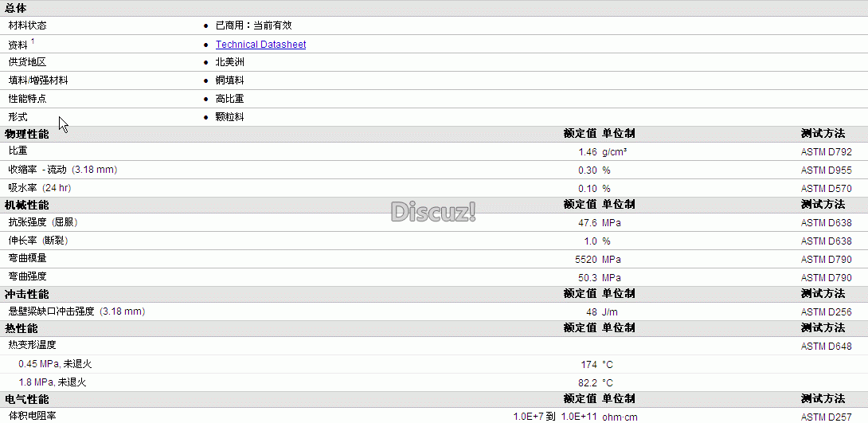Select the 材料状态 row label
Image resolution: width=868 pixels, height=423 pixels.
[28, 25]
